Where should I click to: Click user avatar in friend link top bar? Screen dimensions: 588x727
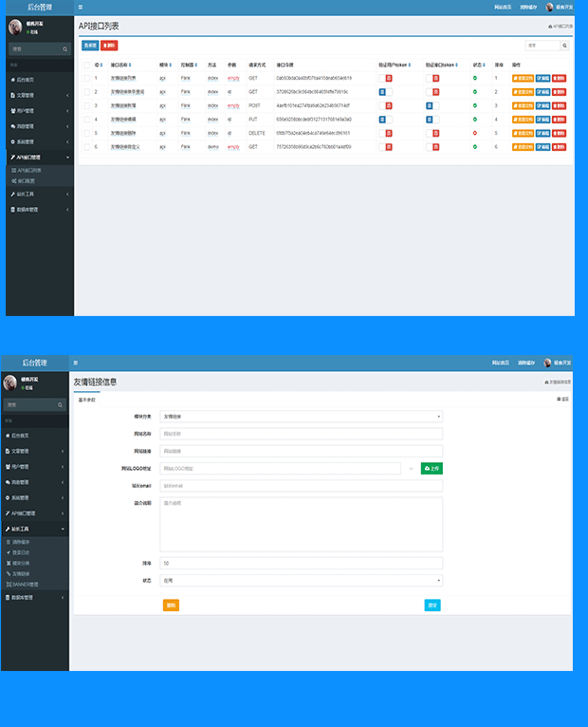[547, 363]
